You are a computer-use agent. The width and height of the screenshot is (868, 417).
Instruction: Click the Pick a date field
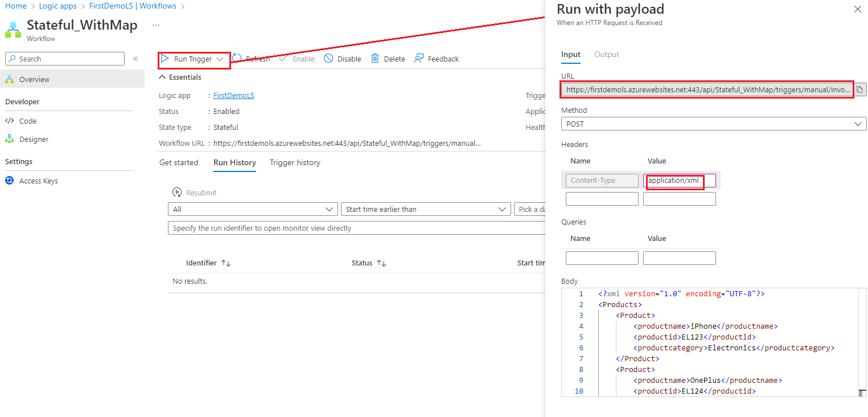tap(529, 209)
